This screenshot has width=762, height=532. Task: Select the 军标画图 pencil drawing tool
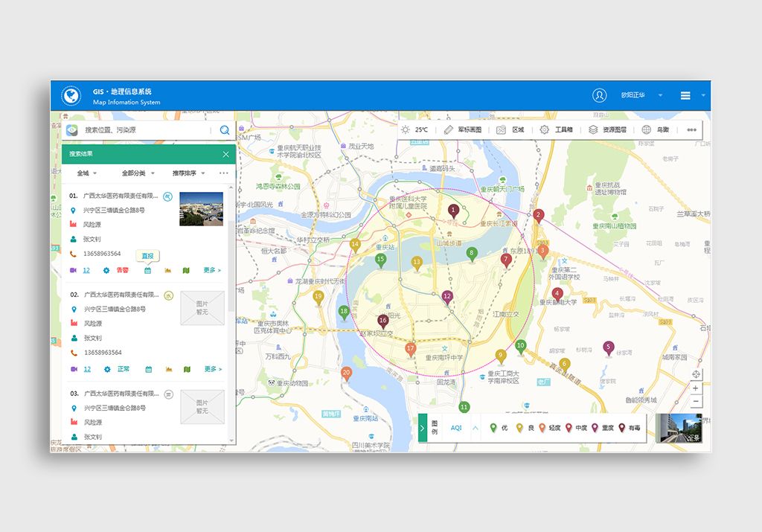click(x=448, y=129)
